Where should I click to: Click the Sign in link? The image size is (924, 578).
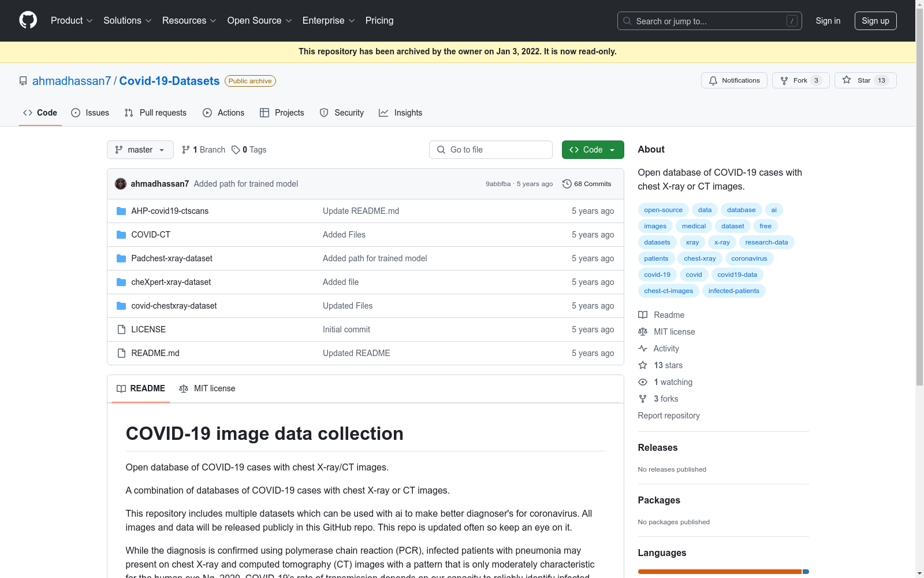pos(828,21)
